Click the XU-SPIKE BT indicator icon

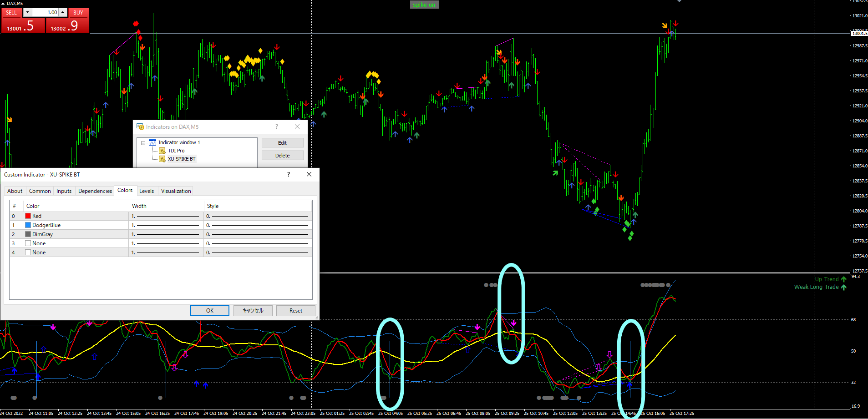[x=162, y=159]
